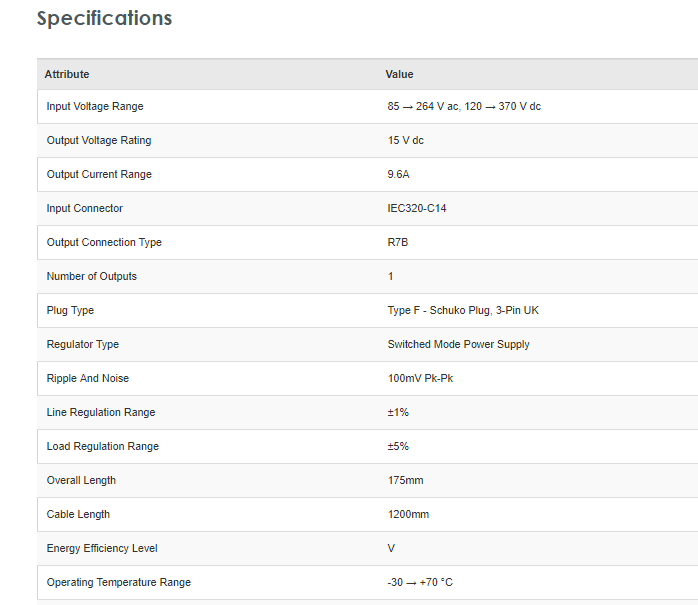Viewport: 698px width, 605px height.
Task: Click the 15 V dc output voltage value
Action: click(x=405, y=140)
